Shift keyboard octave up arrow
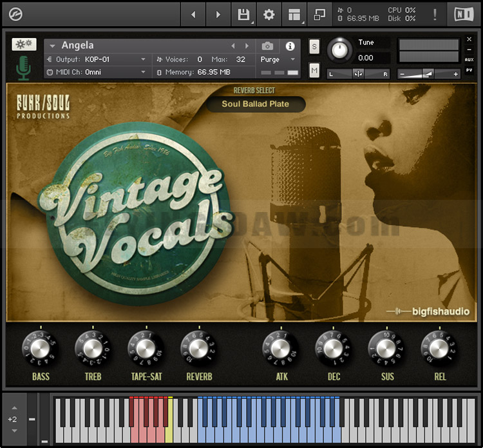Image resolution: width=483 pixels, height=448 pixels. pyautogui.click(x=14, y=407)
